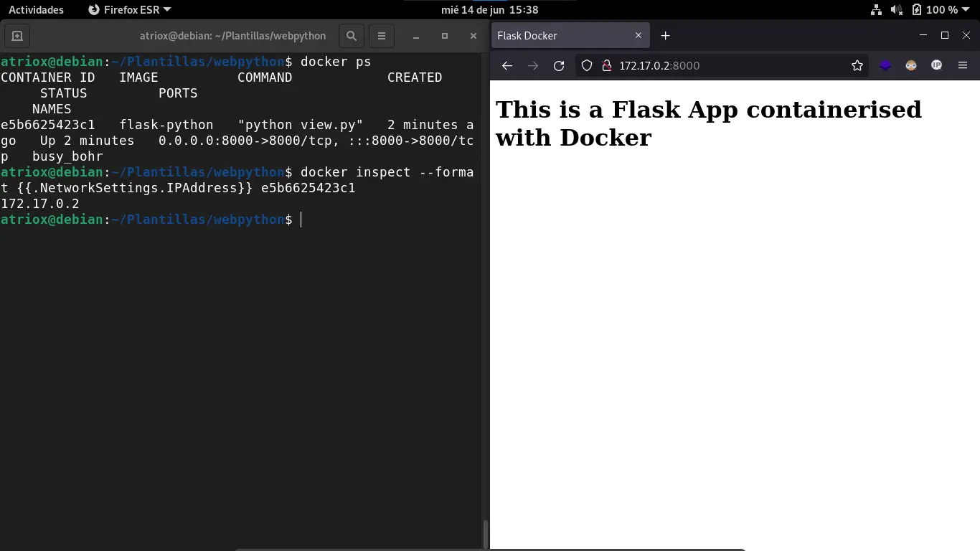Click the PORTS column header

pos(178,93)
